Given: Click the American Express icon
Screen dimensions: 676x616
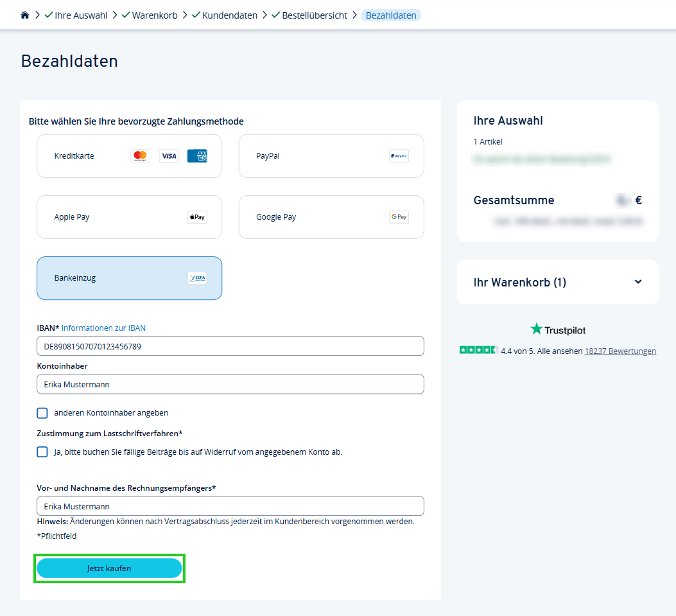Looking at the screenshot, I should tap(197, 155).
